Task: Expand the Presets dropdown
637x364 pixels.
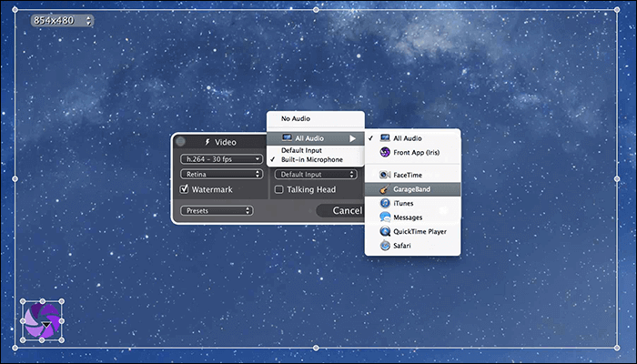Action: click(x=216, y=210)
